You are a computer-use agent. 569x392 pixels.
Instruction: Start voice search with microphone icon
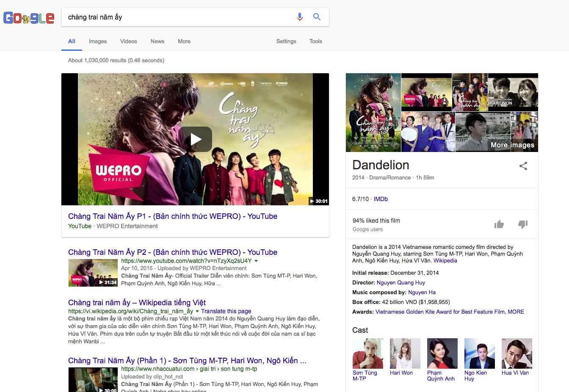pos(300,17)
